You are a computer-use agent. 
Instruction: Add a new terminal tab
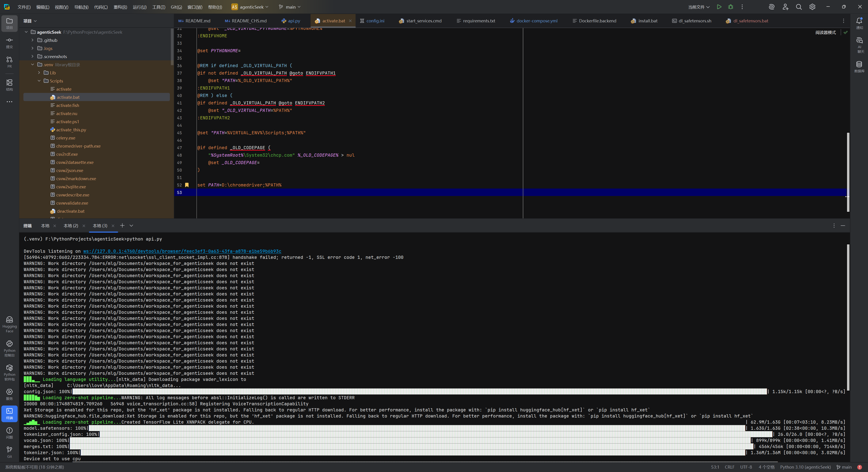coord(122,226)
